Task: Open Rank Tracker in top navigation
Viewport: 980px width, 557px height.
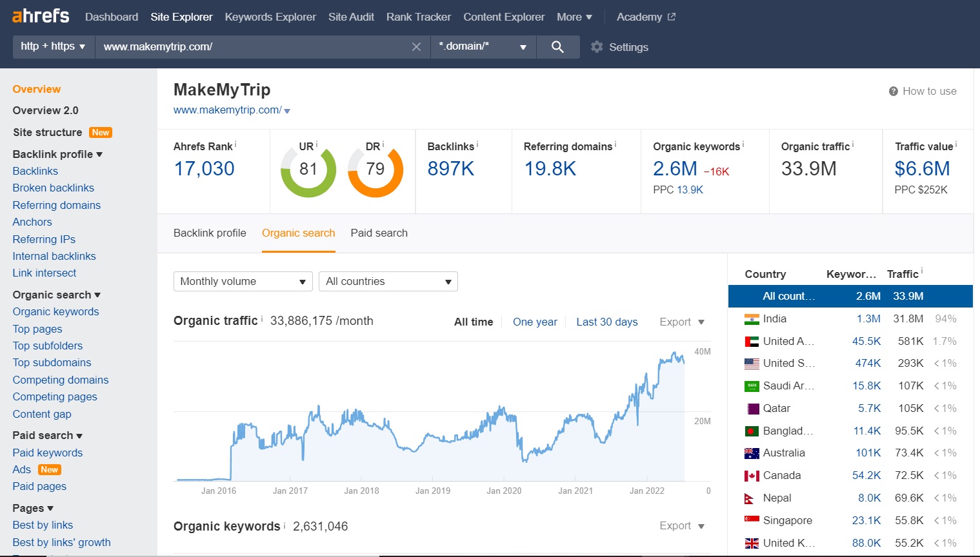Action: (x=419, y=17)
